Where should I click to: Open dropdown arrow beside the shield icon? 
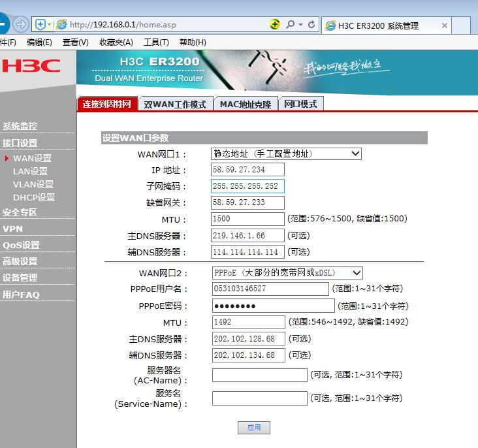[50, 24]
